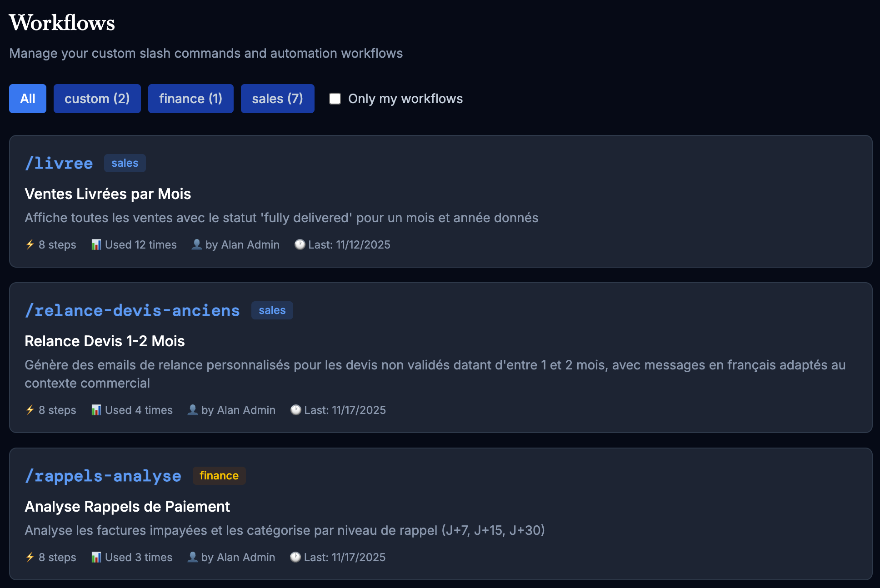
Task: Click the bar chart usage icon on /livree card
Action: click(x=96, y=244)
